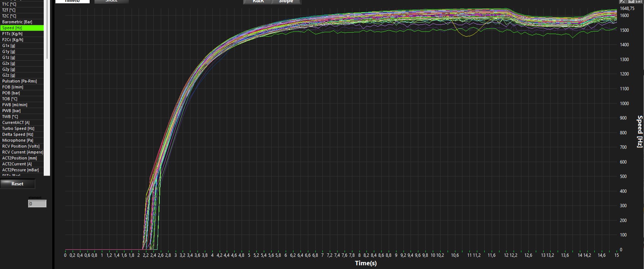Pick RCV Position [Volts] entry
644x269 pixels.
click(21, 146)
